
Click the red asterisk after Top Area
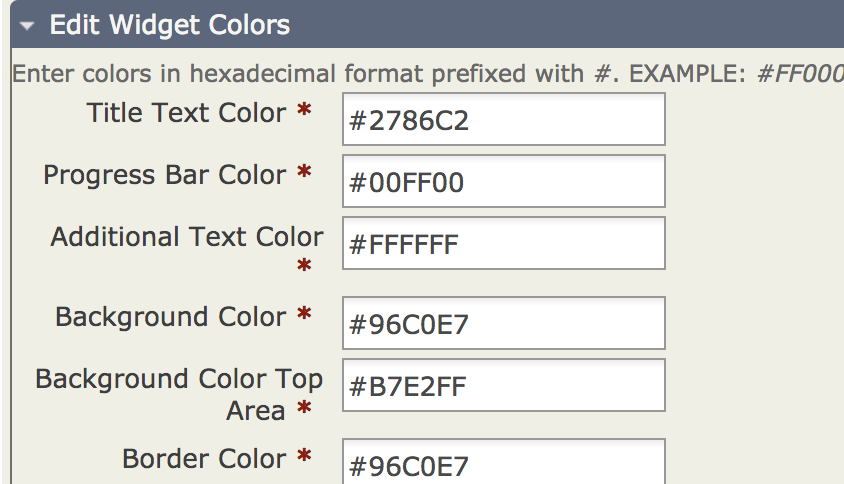click(x=304, y=411)
